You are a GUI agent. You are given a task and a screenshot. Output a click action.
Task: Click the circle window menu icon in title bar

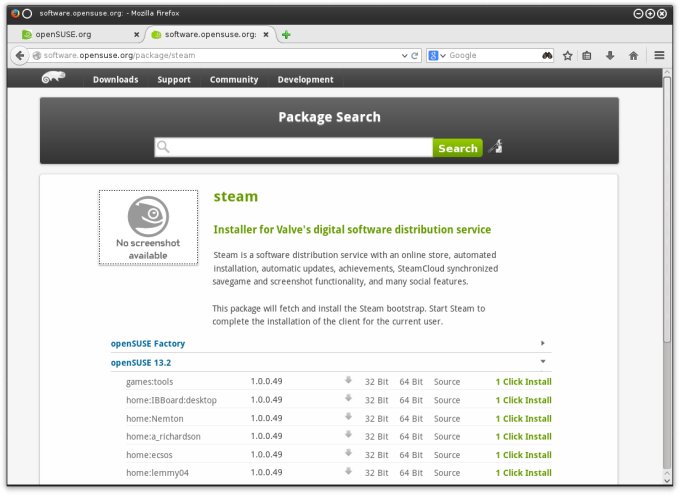click(27, 13)
